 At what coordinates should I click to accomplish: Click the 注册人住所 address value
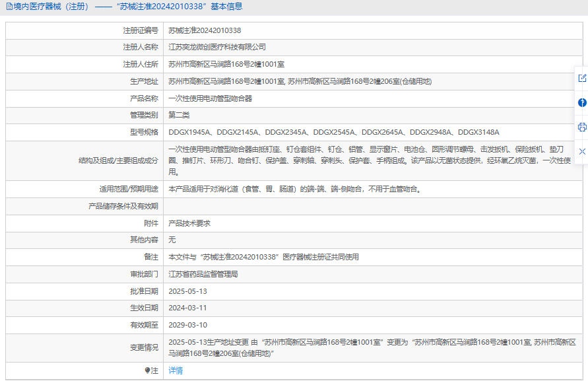(x=226, y=64)
